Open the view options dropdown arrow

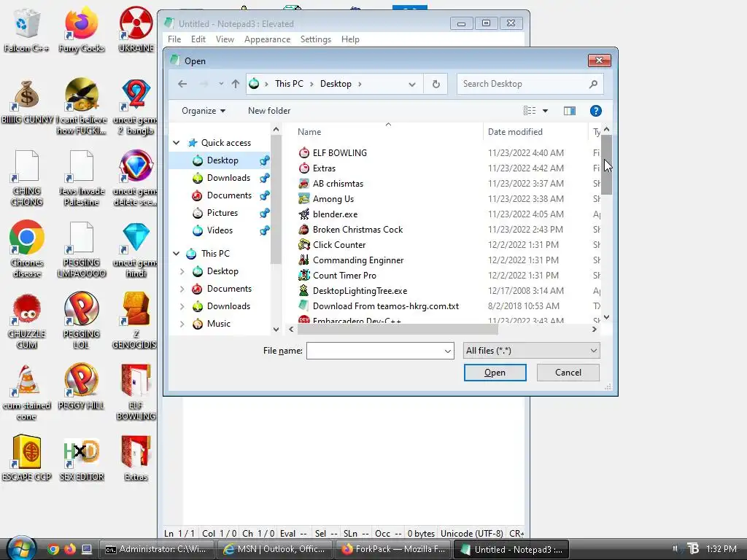(545, 111)
